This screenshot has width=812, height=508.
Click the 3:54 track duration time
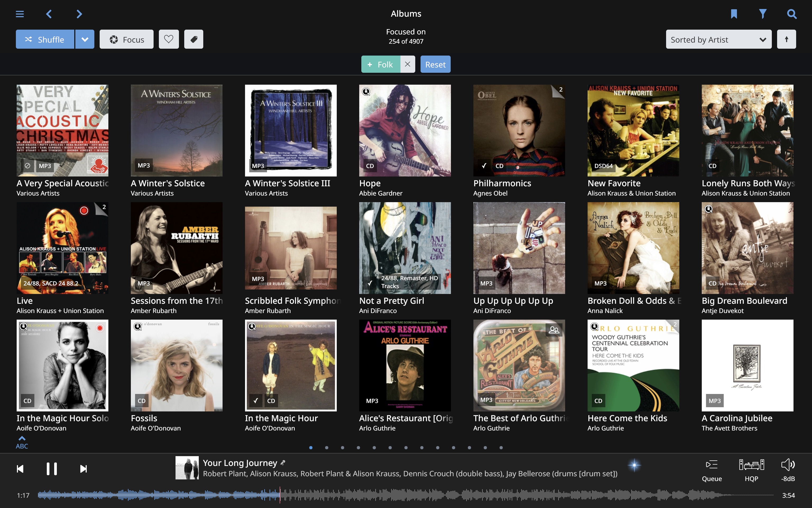coord(788,495)
